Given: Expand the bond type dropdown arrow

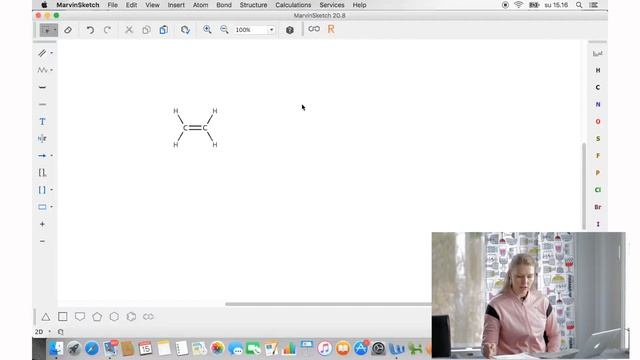Looking at the screenshot, I should click(51, 53).
